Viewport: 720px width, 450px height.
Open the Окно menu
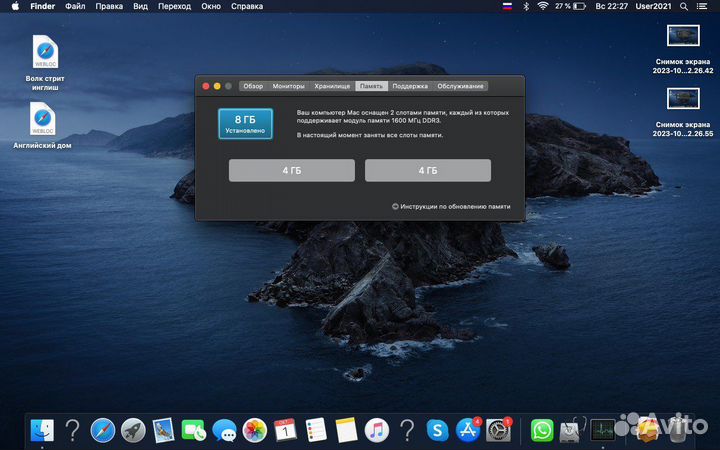point(211,6)
